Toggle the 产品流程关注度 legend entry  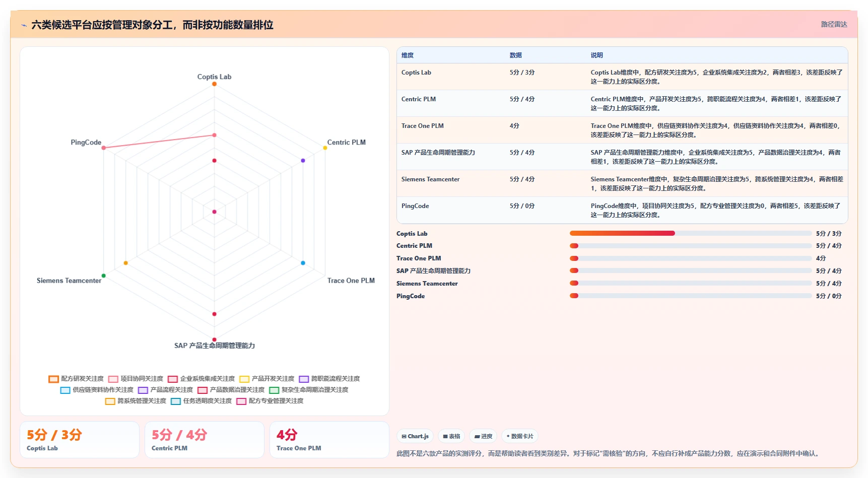166,390
